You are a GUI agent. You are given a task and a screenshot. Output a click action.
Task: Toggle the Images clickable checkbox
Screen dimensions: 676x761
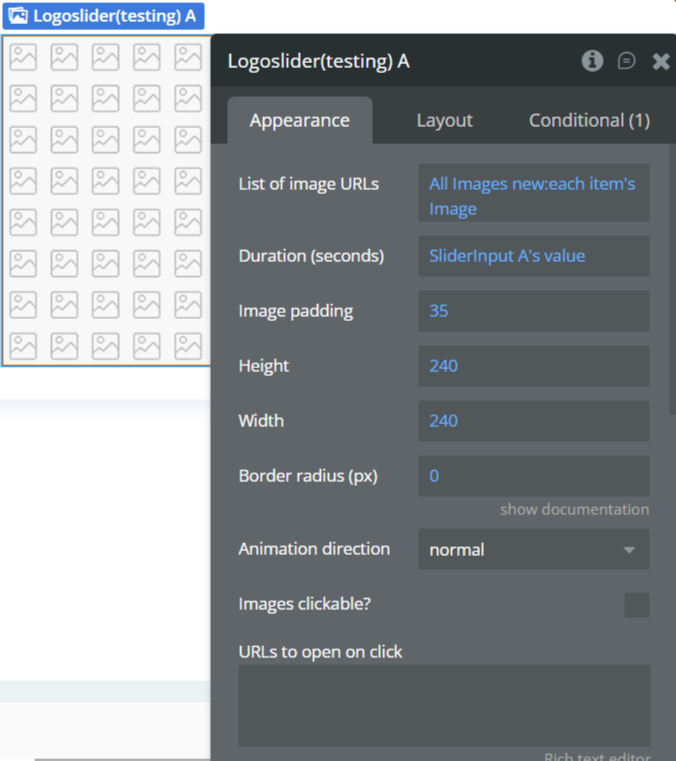click(x=636, y=605)
